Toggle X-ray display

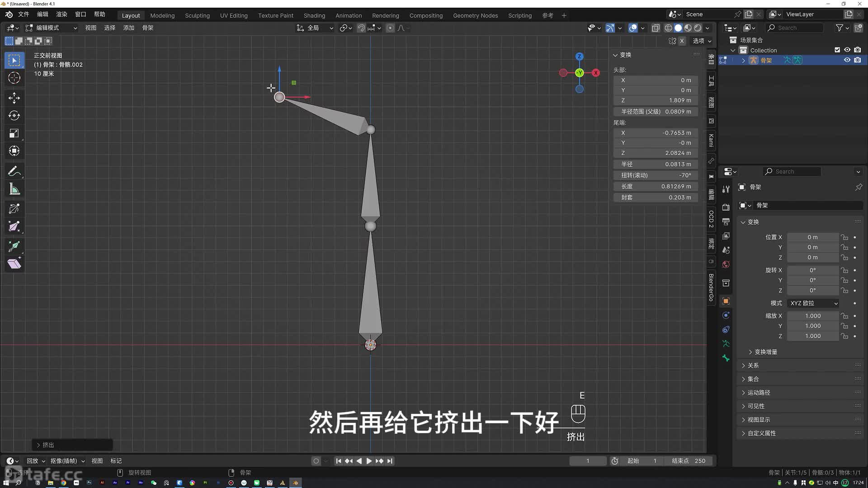click(656, 28)
